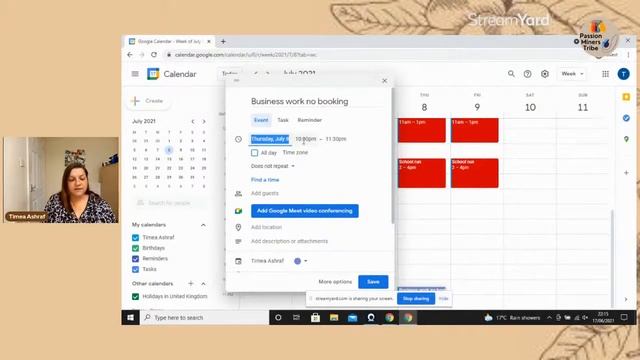Viewport: 640px width, 360px height.
Task: Open calendar search magnifier
Action: click(511, 74)
